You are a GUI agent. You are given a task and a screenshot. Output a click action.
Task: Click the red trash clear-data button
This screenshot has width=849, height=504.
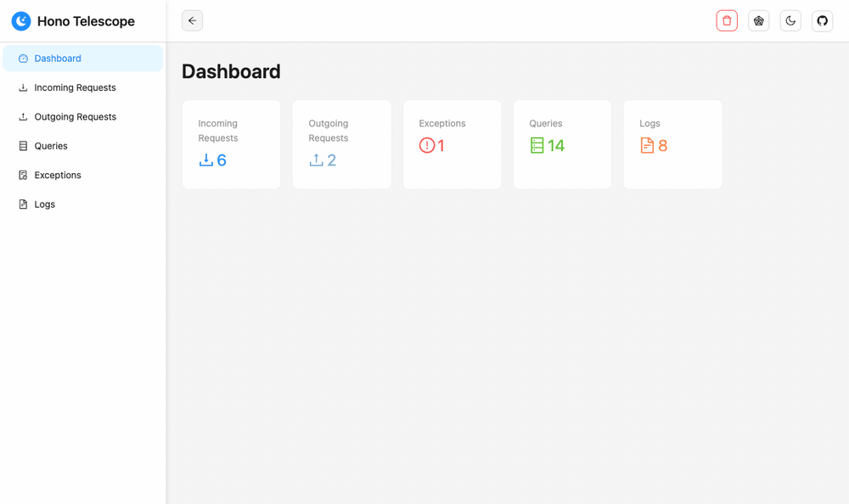pyautogui.click(x=727, y=20)
